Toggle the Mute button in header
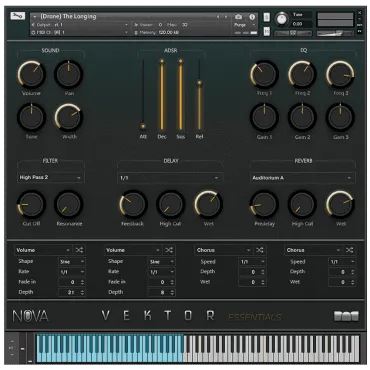This screenshot has width=370, height=370. (267, 31)
